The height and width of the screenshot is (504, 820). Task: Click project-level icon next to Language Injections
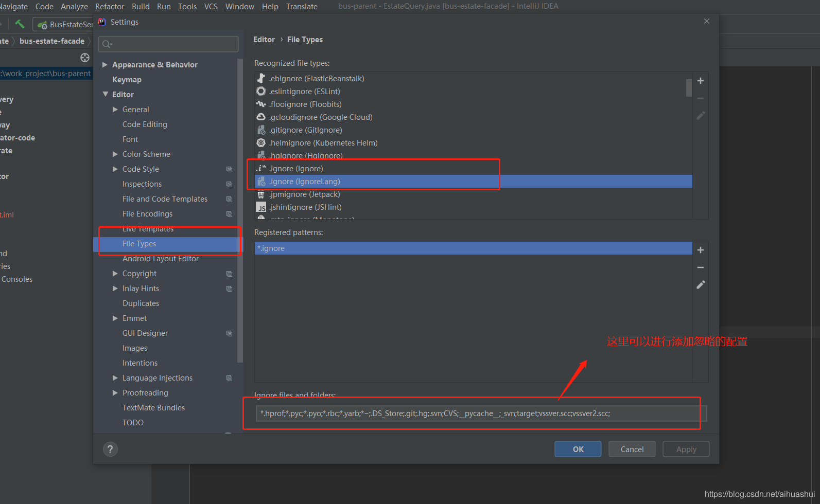pyautogui.click(x=229, y=378)
